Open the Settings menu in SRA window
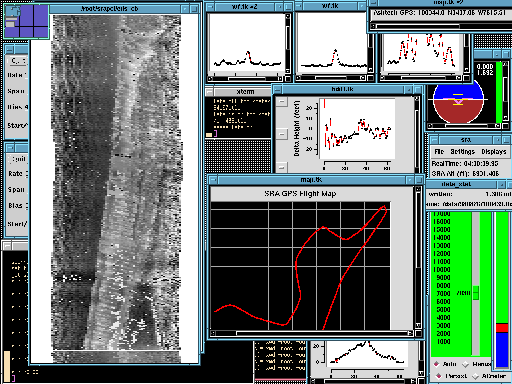The height and width of the screenshot is (384, 512). tap(463, 152)
